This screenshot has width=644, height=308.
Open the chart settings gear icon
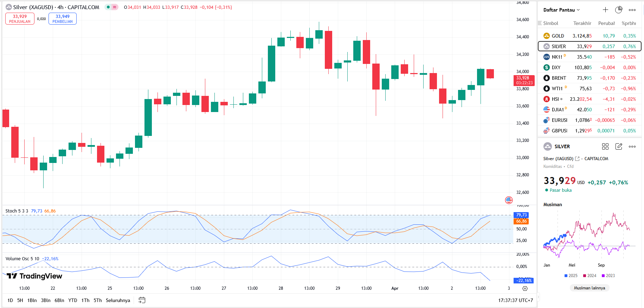click(525, 288)
